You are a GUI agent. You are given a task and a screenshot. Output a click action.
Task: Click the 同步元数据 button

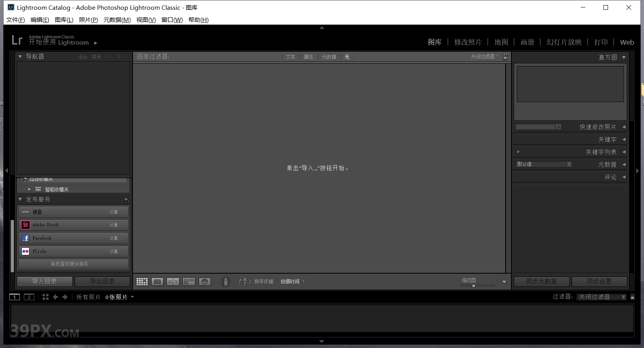[x=542, y=281]
